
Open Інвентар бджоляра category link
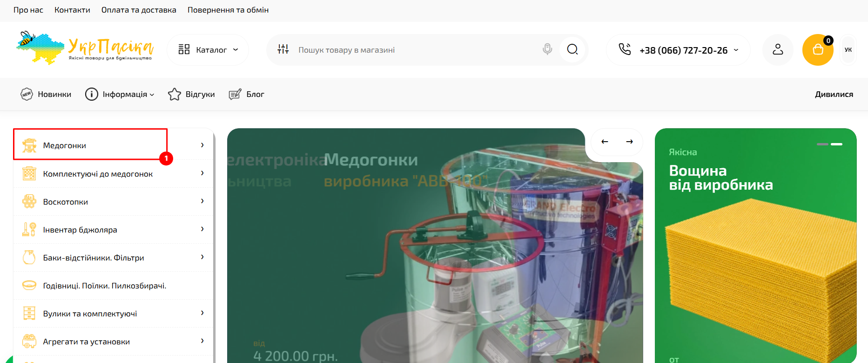80,230
